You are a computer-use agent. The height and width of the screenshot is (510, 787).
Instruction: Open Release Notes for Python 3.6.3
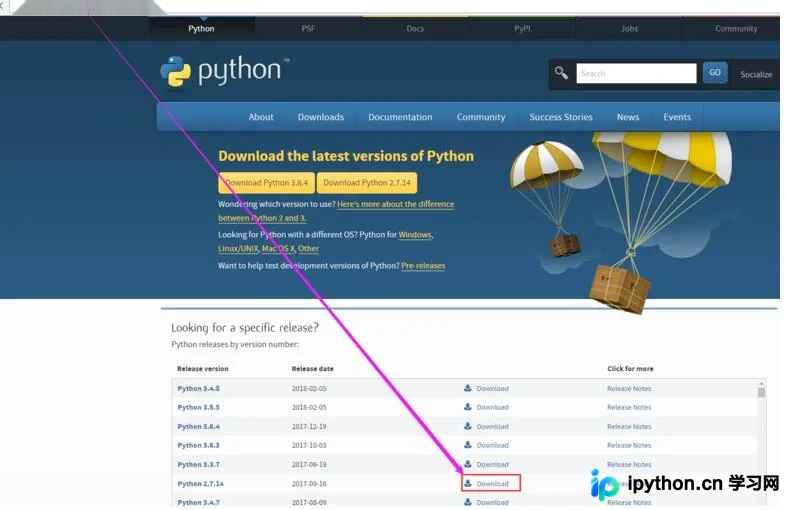(x=629, y=445)
